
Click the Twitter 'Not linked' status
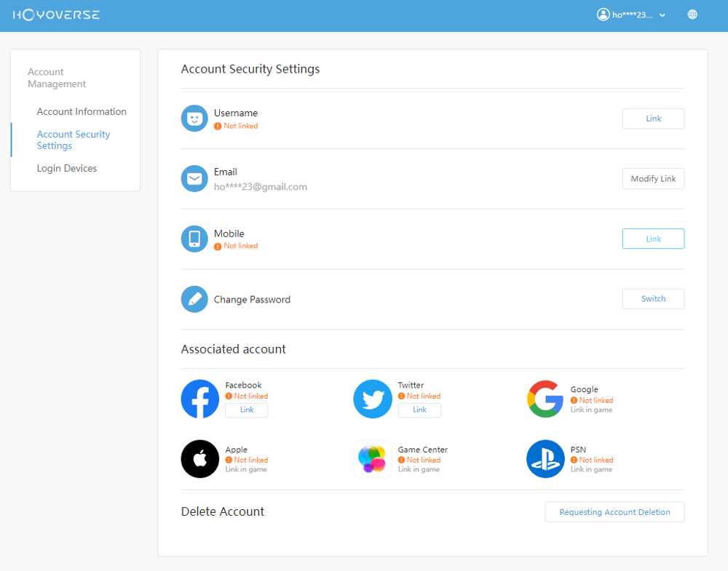click(x=419, y=396)
